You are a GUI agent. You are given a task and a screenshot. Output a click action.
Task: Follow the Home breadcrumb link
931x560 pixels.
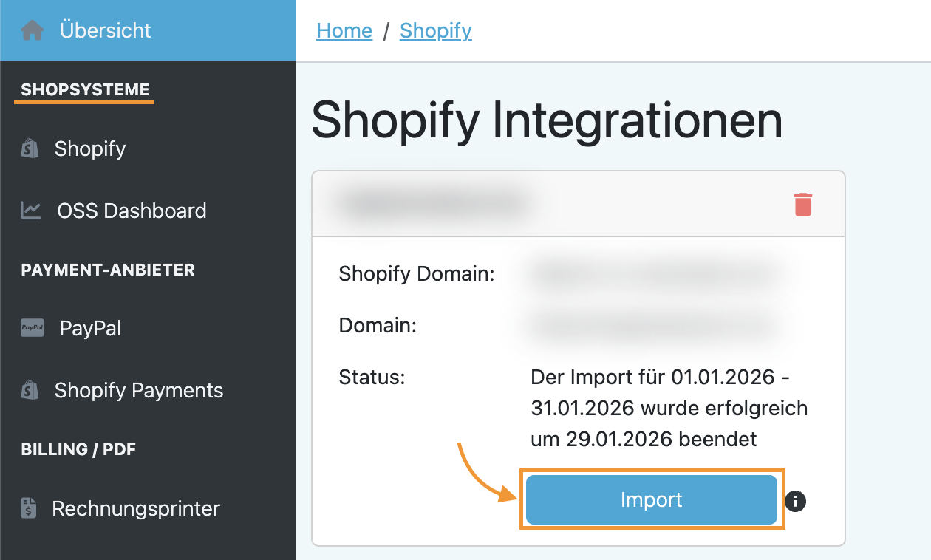point(344,31)
